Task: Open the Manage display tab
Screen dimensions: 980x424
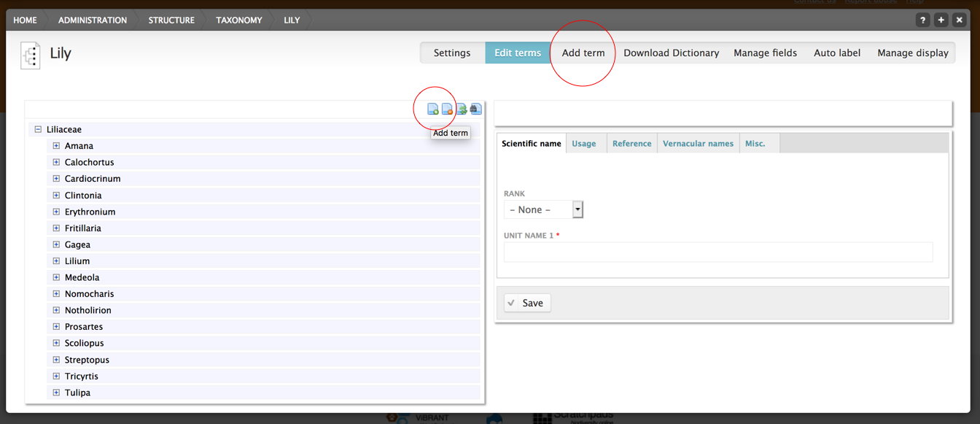Action: click(x=913, y=53)
